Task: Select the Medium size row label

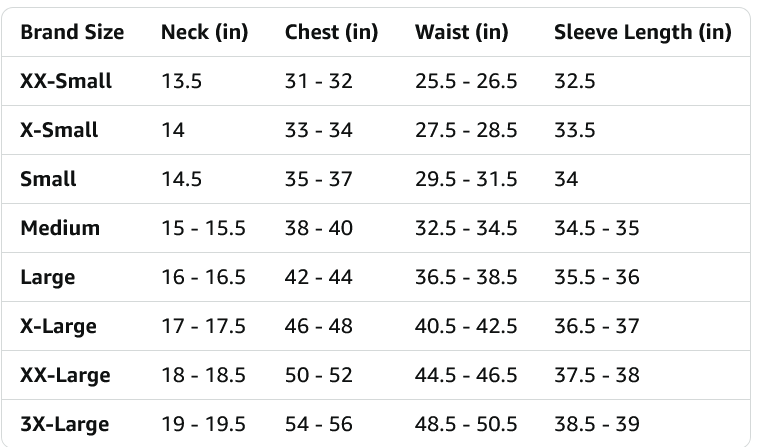Action: point(60,228)
